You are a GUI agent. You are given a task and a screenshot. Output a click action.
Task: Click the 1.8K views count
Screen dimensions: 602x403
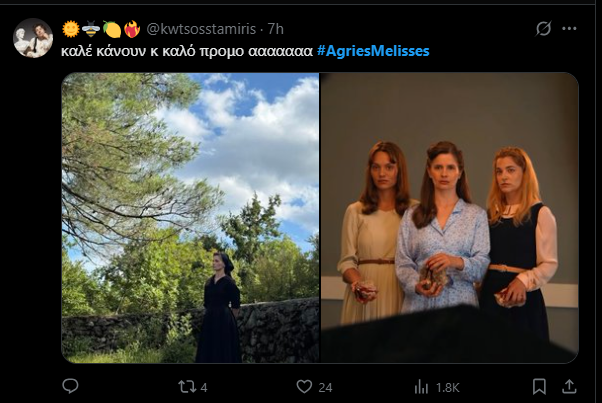447,386
